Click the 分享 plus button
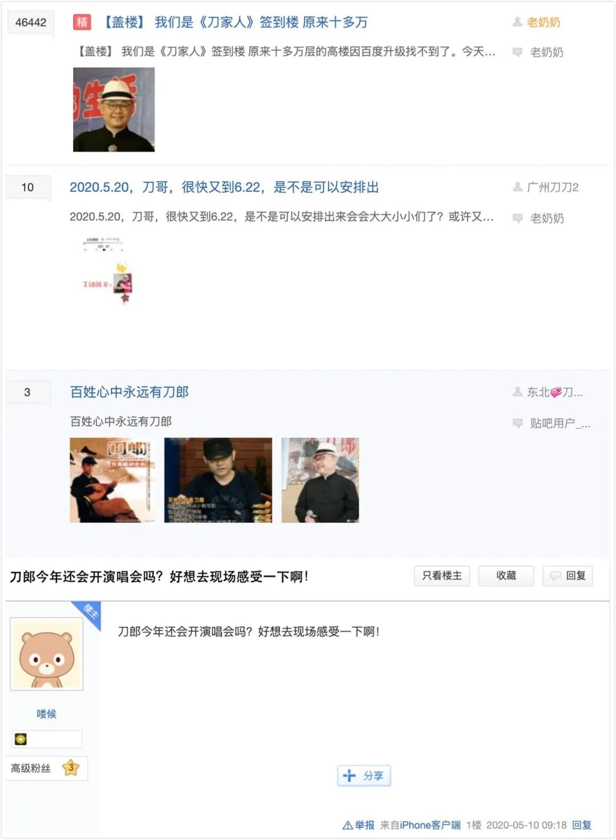 (364, 776)
